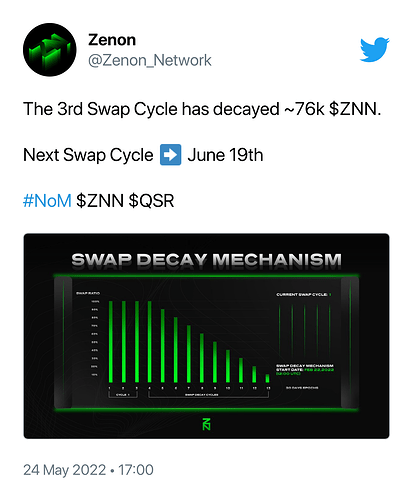Follow the #NoM hashtag
Viewport: 413px width, 500px height.
coord(47,201)
